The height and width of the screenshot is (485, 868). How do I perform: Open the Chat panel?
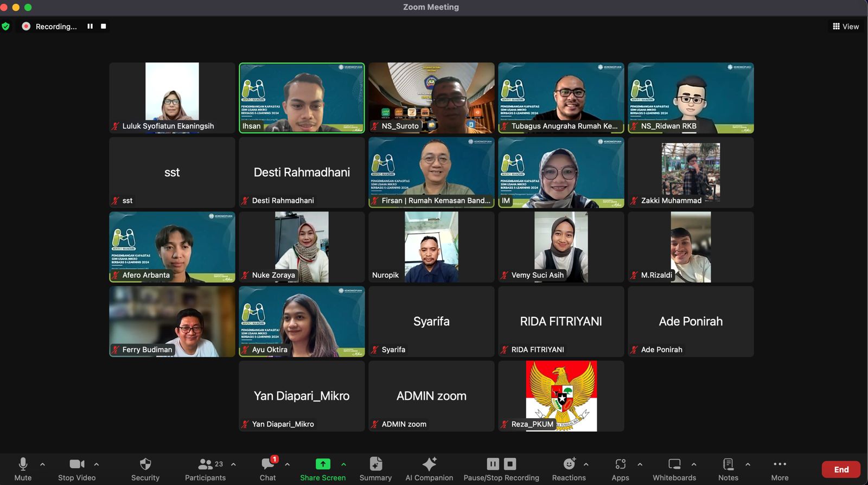pos(267,469)
